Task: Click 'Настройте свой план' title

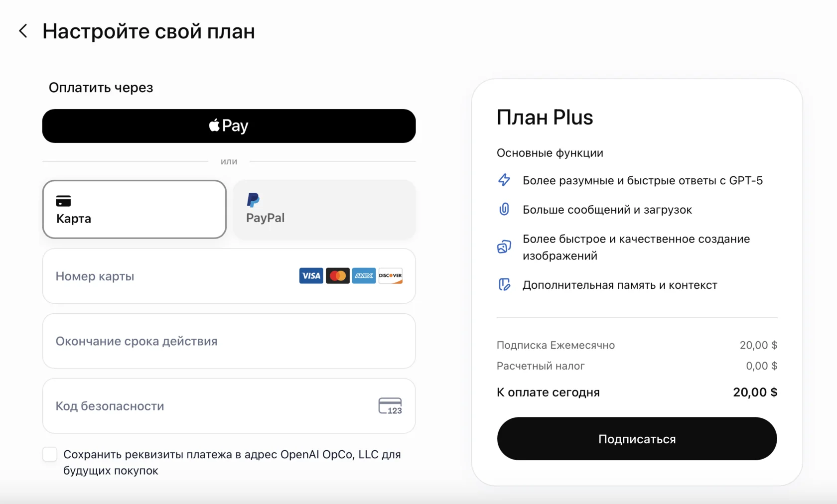Action: (148, 31)
